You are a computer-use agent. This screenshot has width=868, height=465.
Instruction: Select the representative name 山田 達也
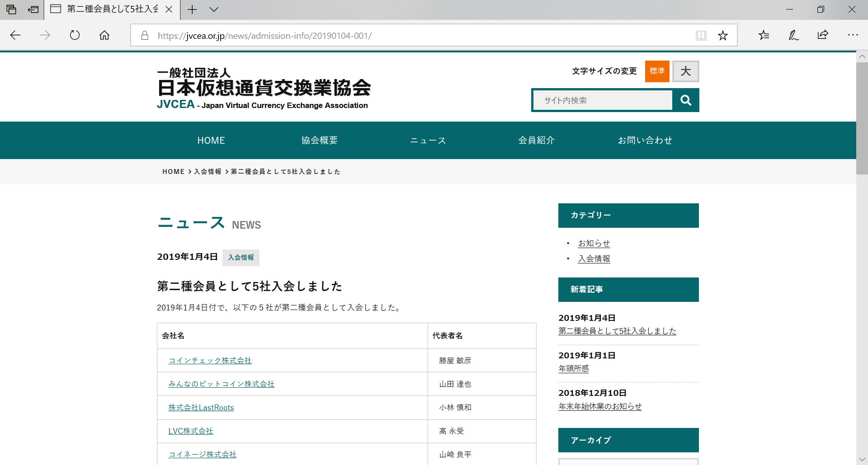pyautogui.click(x=455, y=384)
